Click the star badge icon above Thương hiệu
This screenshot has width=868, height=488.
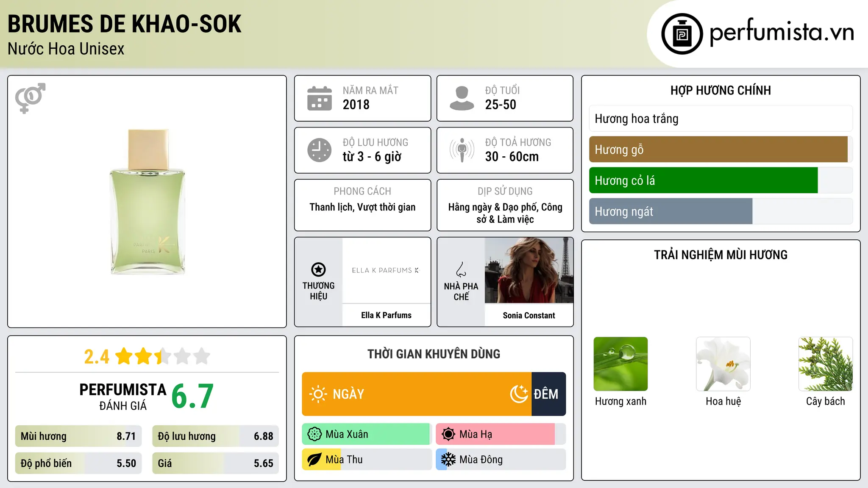click(318, 269)
